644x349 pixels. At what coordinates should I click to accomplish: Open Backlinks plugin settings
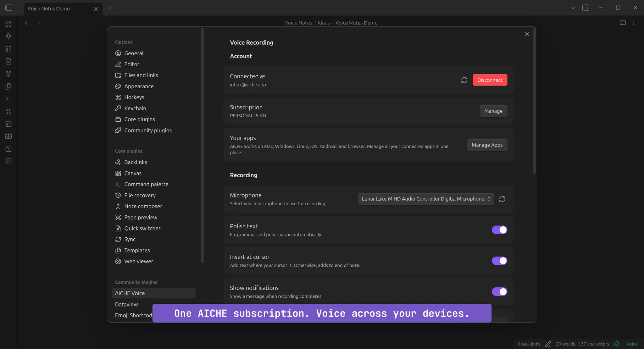(x=153, y=162)
